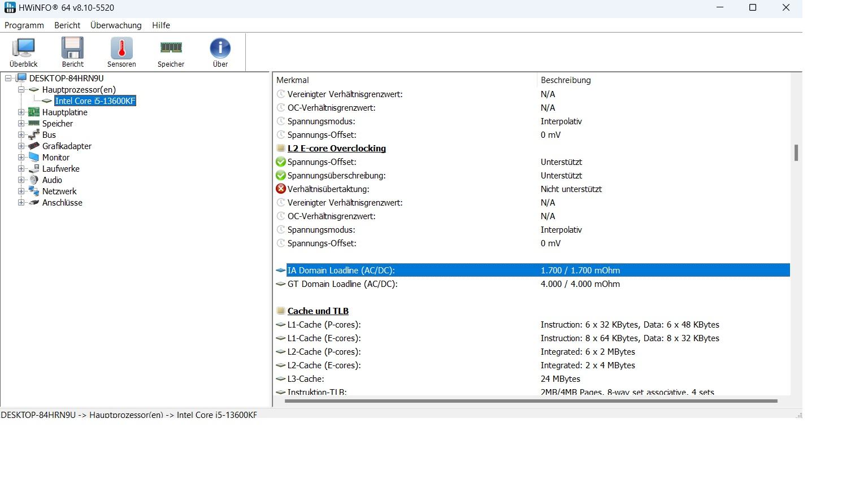Screen dimensions: 868x488
Task: Click the Grafikadapter card icon
Action: pos(34,146)
